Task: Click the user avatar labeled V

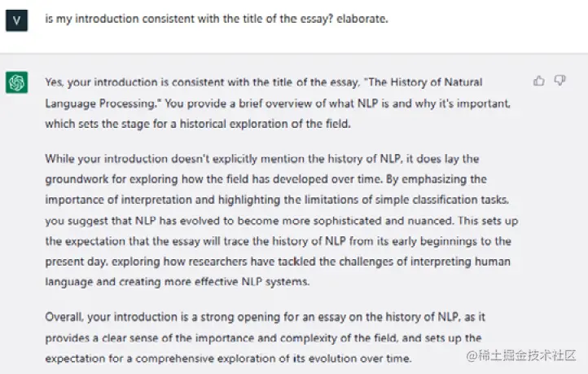Action: click(16, 20)
